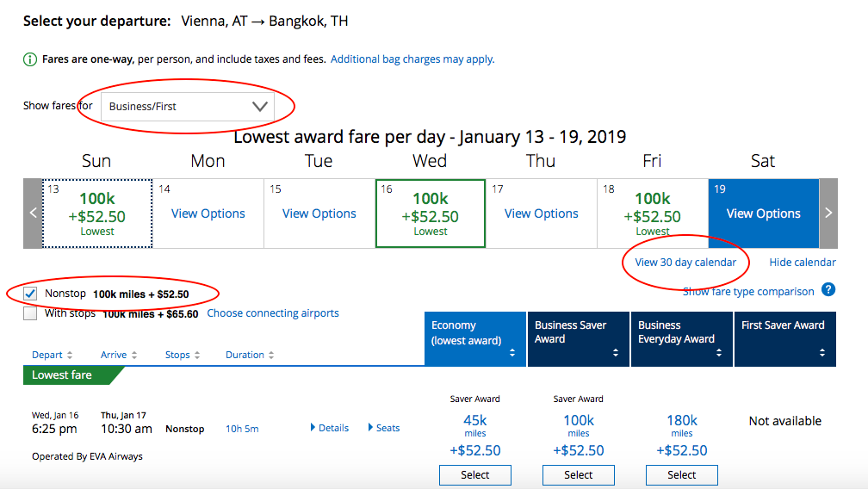The width and height of the screenshot is (868, 489).
Task: Choose Wednesday 16 fare of 100k
Action: pyautogui.click(x=430, y=214)
